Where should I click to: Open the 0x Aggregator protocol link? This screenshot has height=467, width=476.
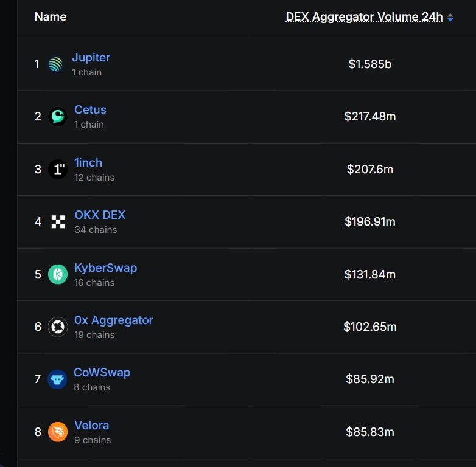point(113,320)
